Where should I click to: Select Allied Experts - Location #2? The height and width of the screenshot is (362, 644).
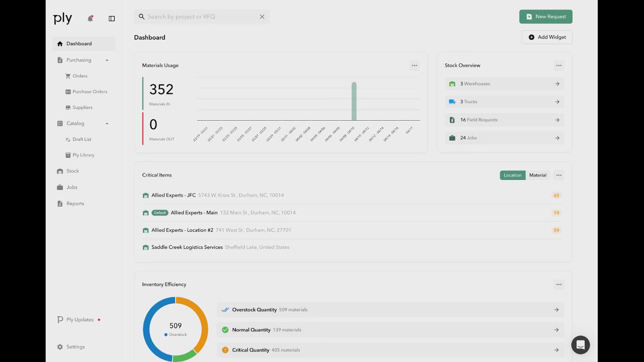click(x=352, y=230)
